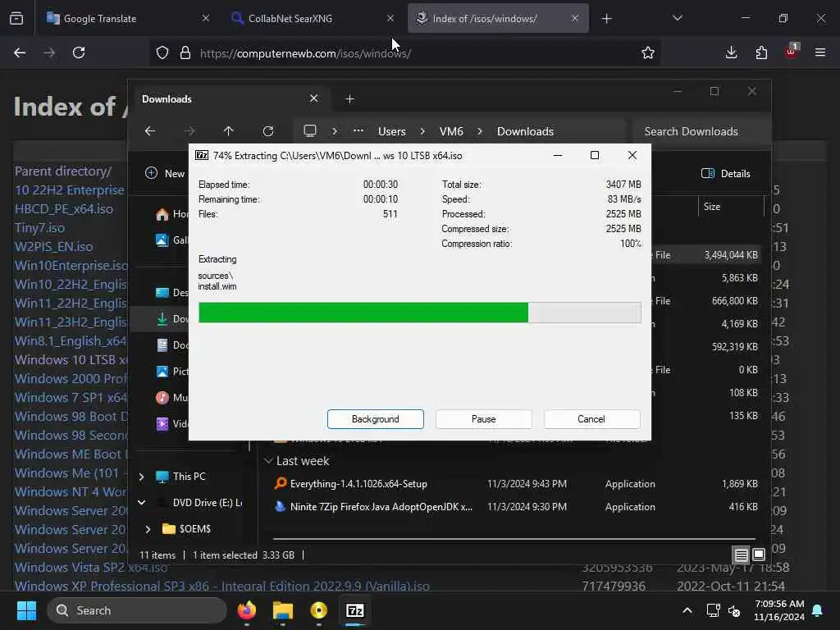Screen dimensions: 840x630
Task: Toggle the Details pane
Action: [725, 174]
